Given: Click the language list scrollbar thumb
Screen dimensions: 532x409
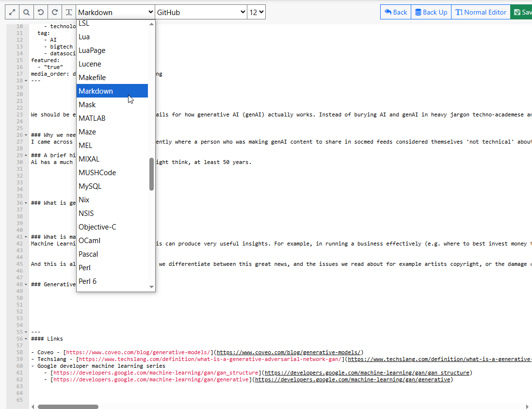Looking at the screenshot, I should point(151,174).
